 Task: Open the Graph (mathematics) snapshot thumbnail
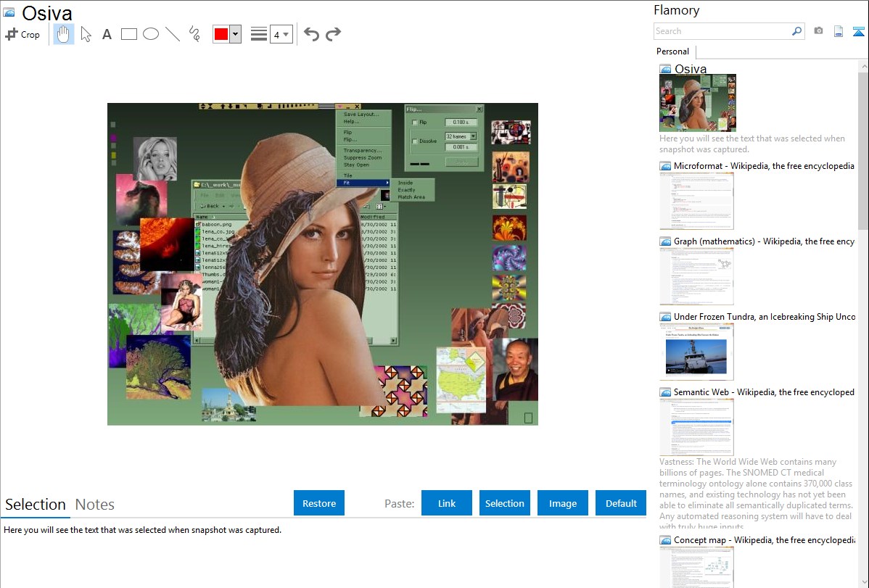pos(696,276)
